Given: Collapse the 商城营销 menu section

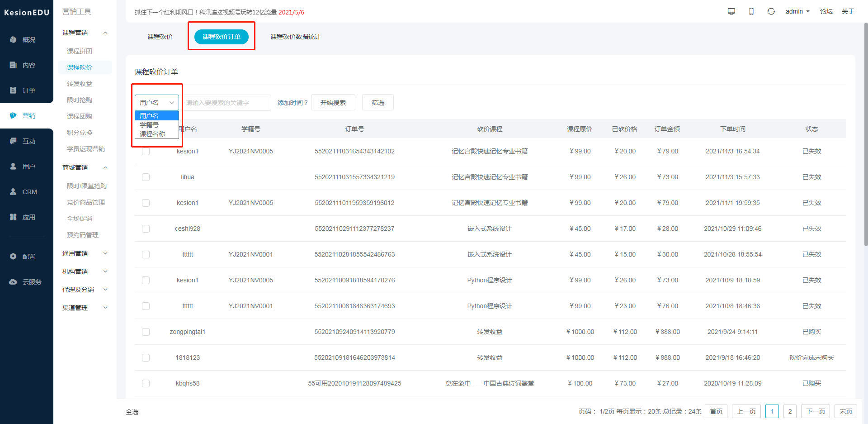Looking at the screenshot, I should (x=85, y=167).
